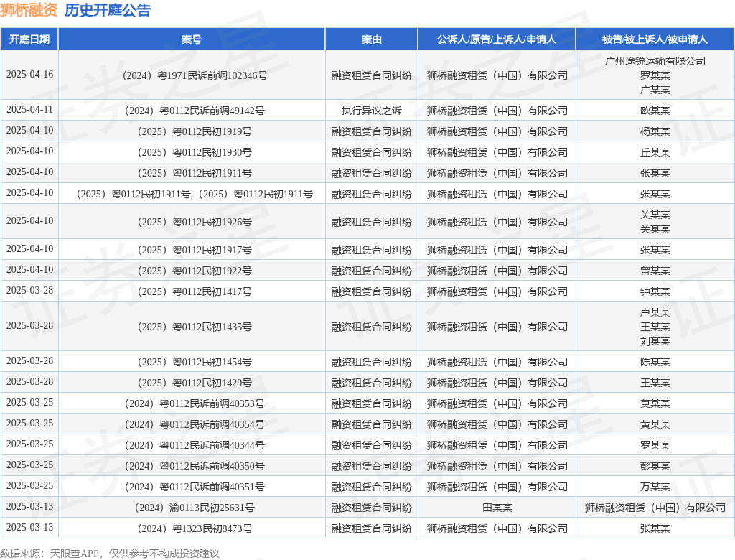Select case number 粤0112民诉前调40354号

coord(195,424)
